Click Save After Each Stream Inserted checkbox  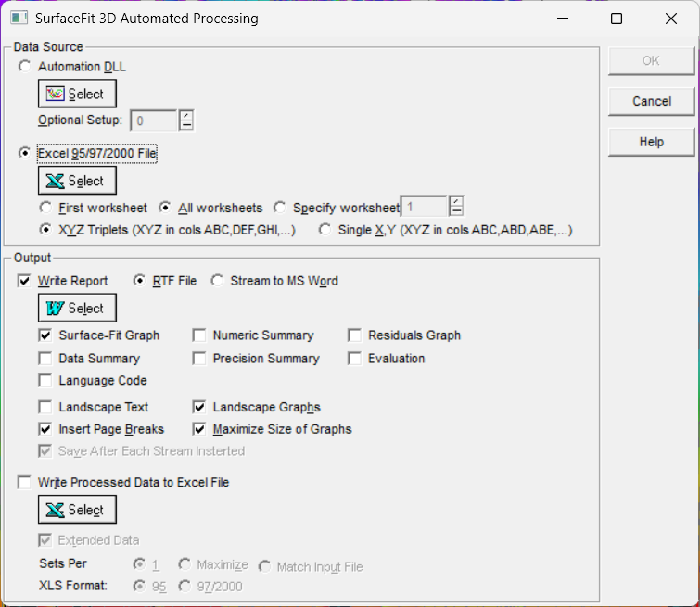click(45, 451)
